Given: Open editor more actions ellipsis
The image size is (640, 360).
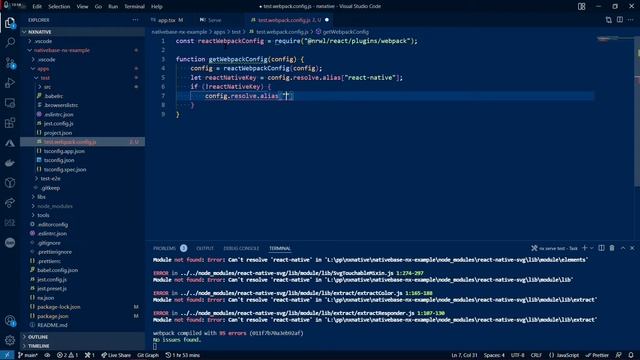Looking at the screenshot, I should pos(631,20).
